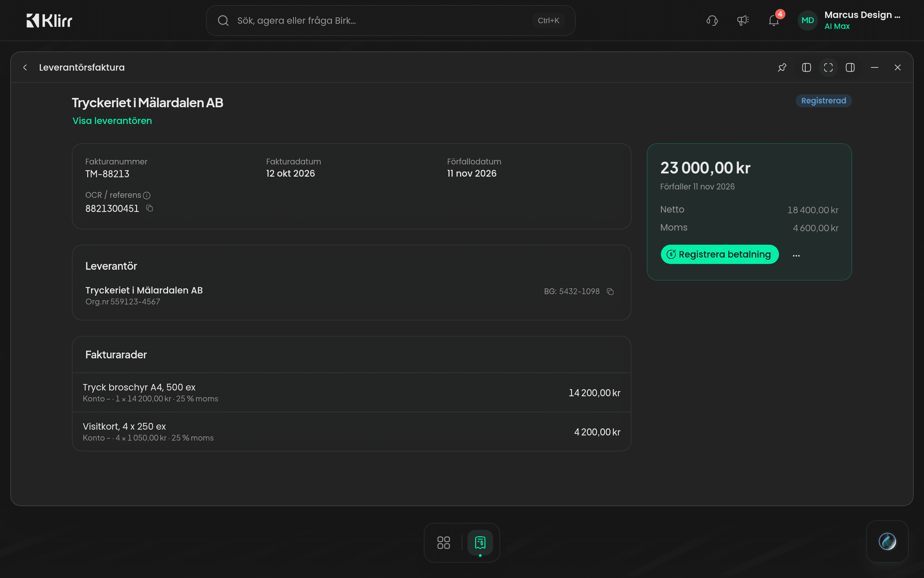Click the MD profile avatar
The width and height of the screenshot is (924, 578).
click(808, 21)
